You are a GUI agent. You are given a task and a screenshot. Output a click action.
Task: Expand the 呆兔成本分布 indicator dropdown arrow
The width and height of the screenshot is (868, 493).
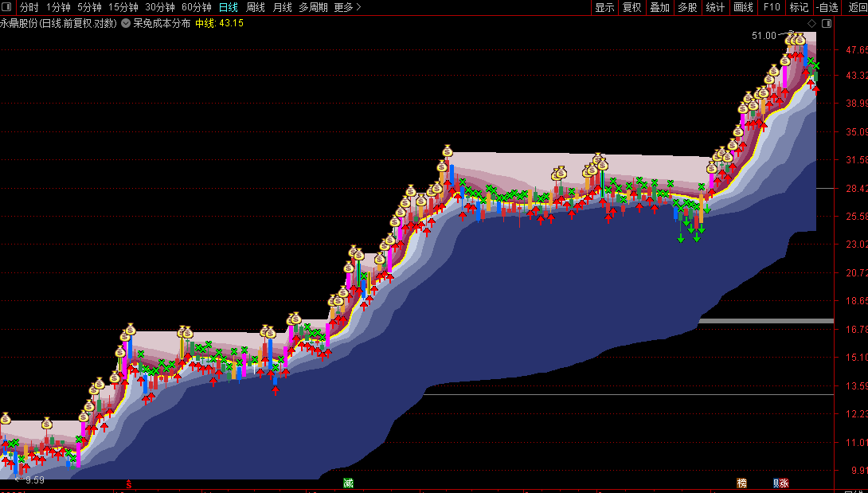(x=126, y=23)
